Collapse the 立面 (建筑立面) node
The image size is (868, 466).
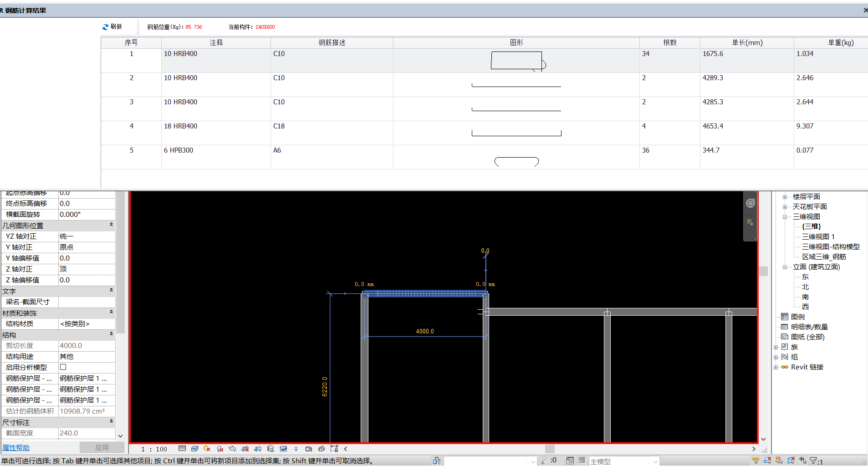tap(785, 267)
